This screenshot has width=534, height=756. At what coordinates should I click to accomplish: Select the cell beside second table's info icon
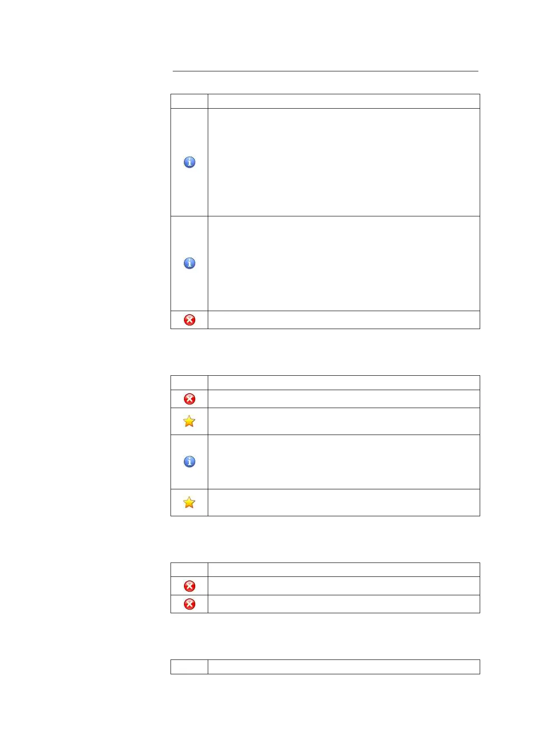[x=344, y=462]
